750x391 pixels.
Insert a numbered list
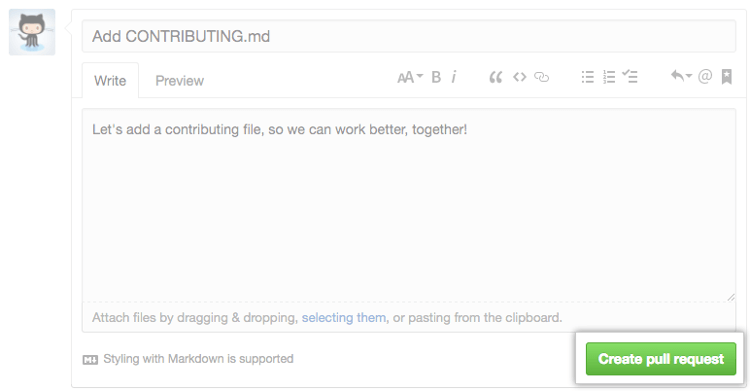pyautogui.click(x=609, y=77)
